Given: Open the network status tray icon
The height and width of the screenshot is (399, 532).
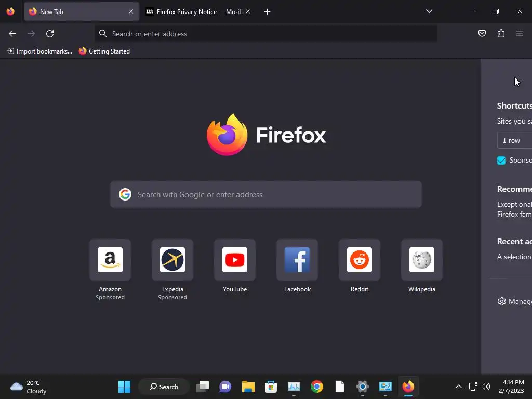Looking at the screenshot, I should (473, 387).
